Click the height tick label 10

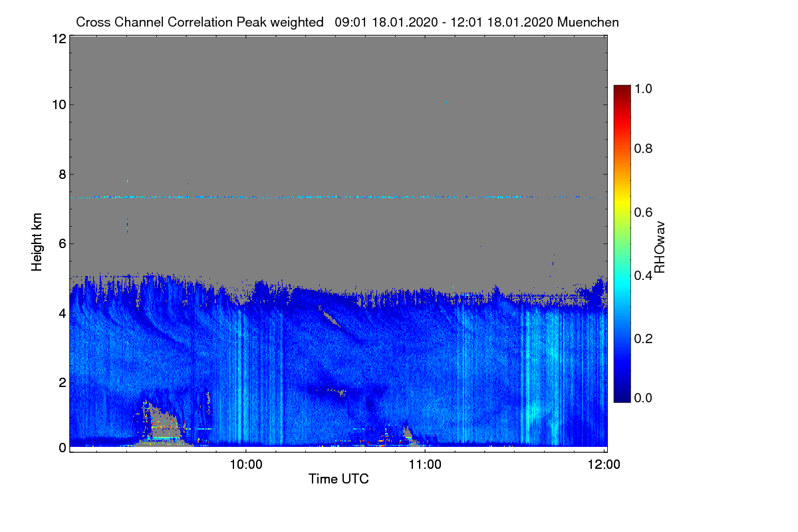coord(58,104)
